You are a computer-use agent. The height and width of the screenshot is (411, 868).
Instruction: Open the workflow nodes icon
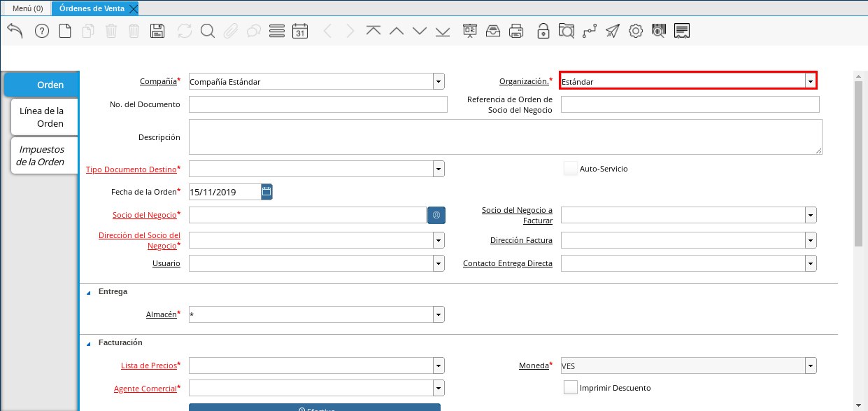pos(590,31)
